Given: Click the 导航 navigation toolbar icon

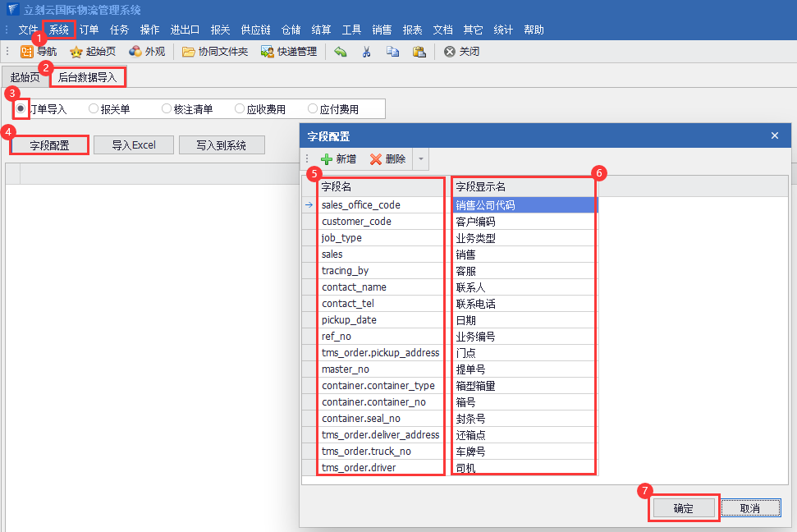Looking at the screenshot, I should point(27,52).
